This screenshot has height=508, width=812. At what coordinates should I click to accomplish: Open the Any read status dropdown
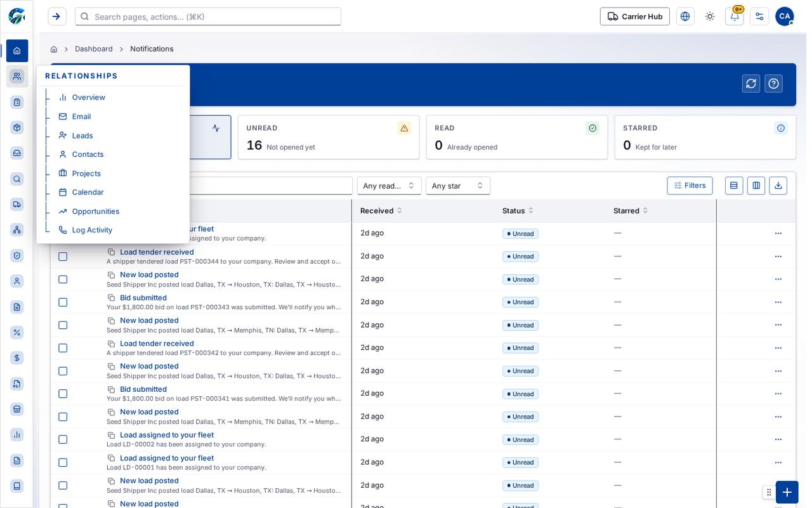click(x=389, y=185)
